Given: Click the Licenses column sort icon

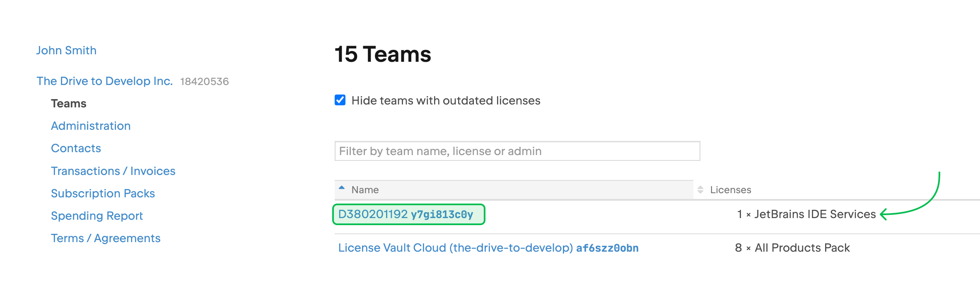Looking at the screenshot, I should [x=700, y=190].
